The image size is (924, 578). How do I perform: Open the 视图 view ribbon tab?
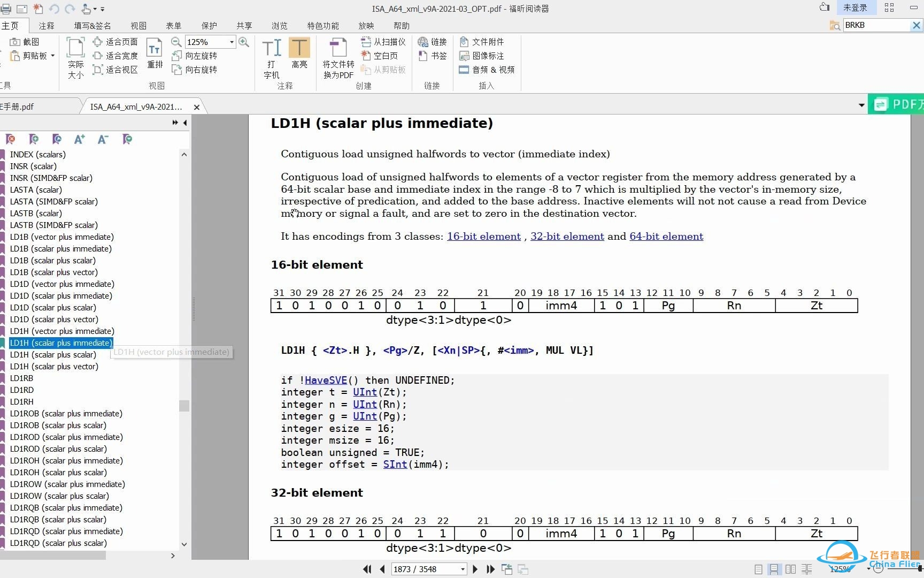click(x=138, y=26)
